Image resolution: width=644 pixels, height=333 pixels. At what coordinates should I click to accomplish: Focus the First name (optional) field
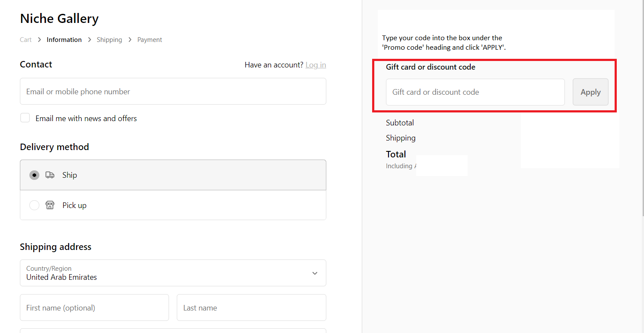(94, 307)
